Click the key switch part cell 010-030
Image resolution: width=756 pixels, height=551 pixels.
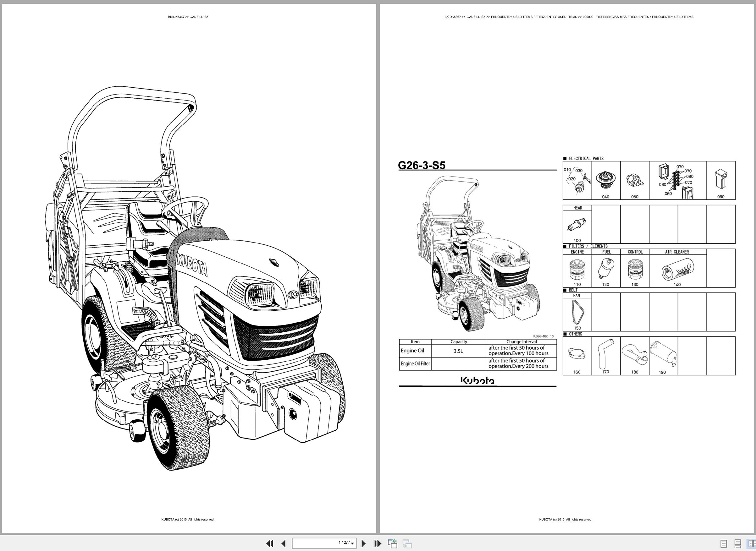(577, 180)
